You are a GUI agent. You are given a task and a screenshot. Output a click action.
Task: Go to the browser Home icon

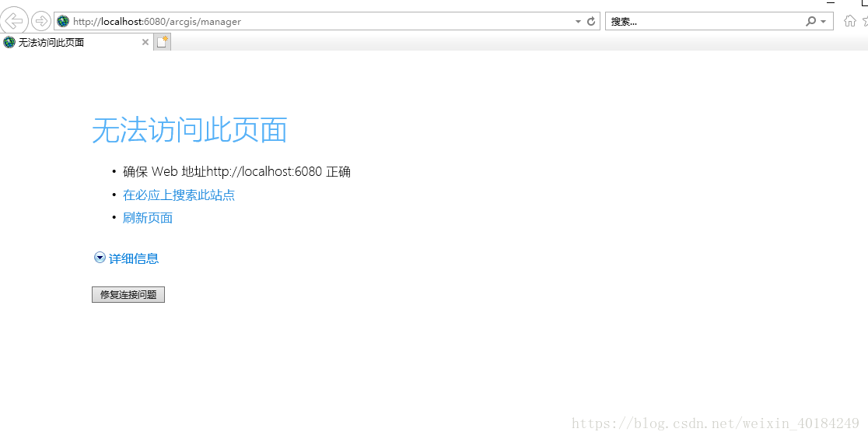[850, 21]
